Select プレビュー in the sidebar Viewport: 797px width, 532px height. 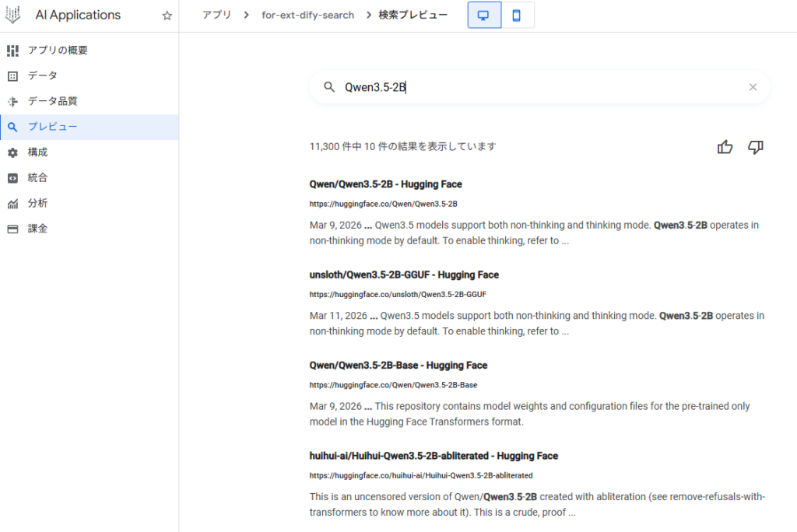tap(52, 127)
